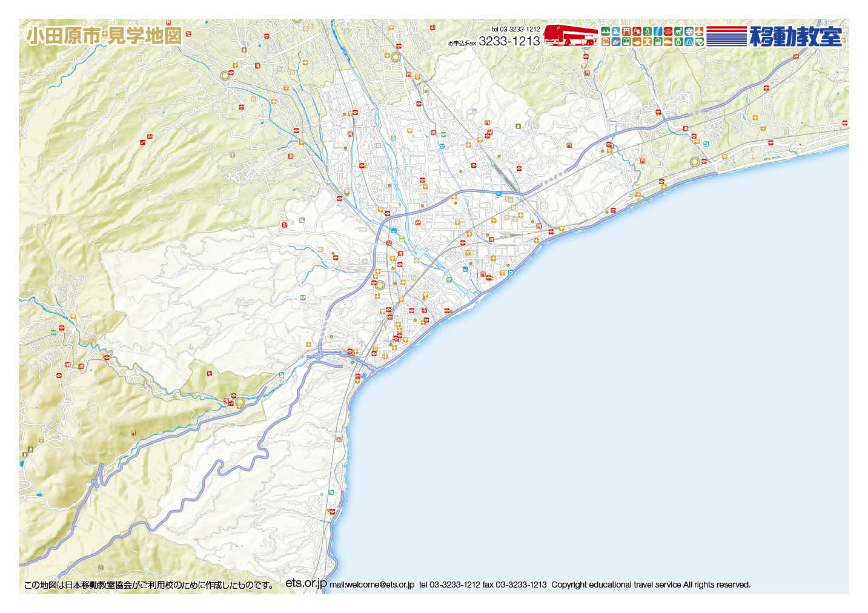Click the 移動教室 logo text
868x613 pixels.
tap(796, 36)
